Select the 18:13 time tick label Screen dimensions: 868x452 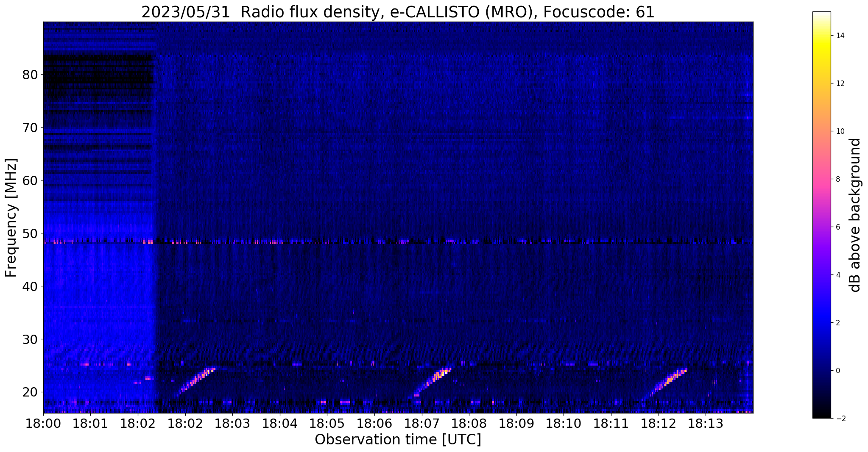click(x=705, y=423)
